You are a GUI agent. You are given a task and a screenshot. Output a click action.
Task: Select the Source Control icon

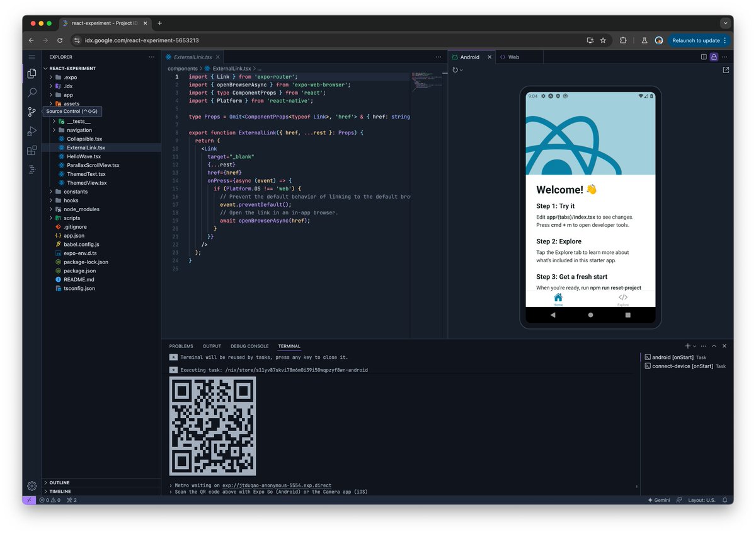[x=31, y=112]
